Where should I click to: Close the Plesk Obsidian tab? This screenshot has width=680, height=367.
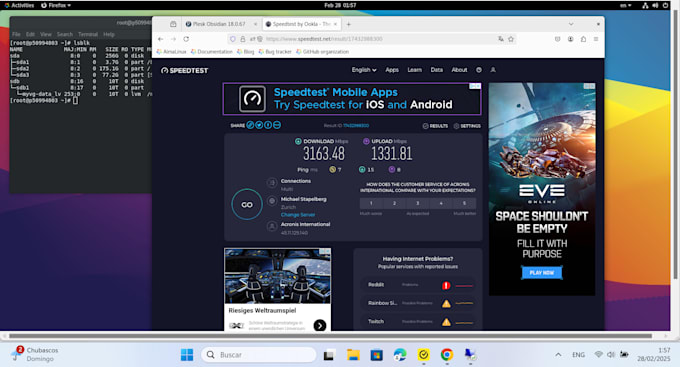point(255,24)
